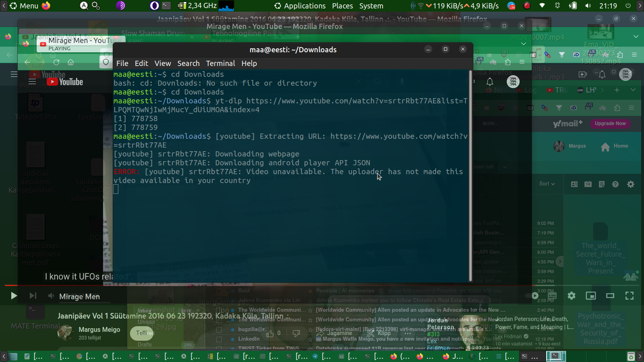Open the Search menu in the terminal

pos(188,64)
